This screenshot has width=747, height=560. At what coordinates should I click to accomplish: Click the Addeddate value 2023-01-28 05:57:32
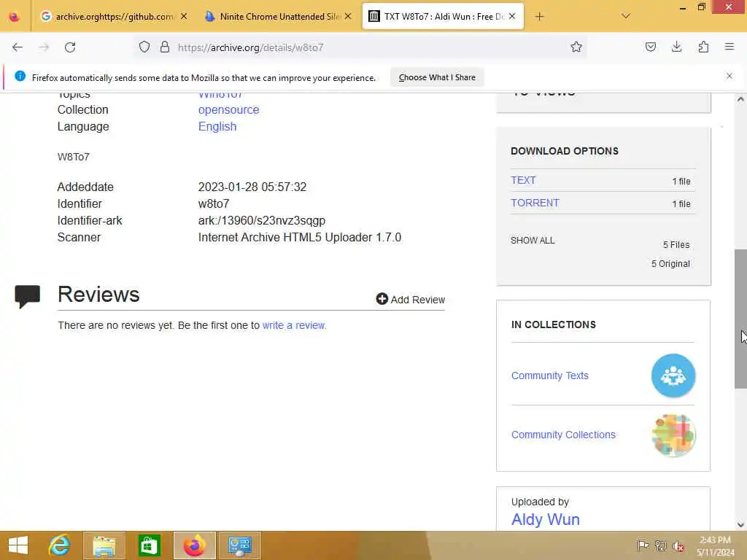[252, 187]
